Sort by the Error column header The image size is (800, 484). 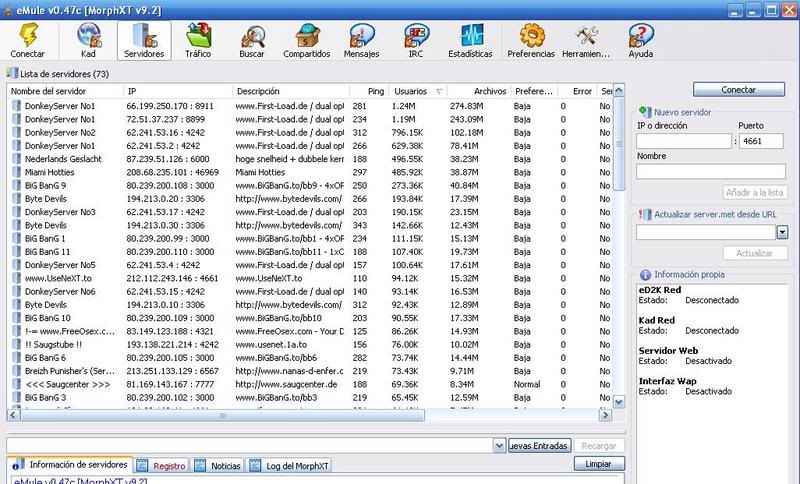[x=578, y=91]
